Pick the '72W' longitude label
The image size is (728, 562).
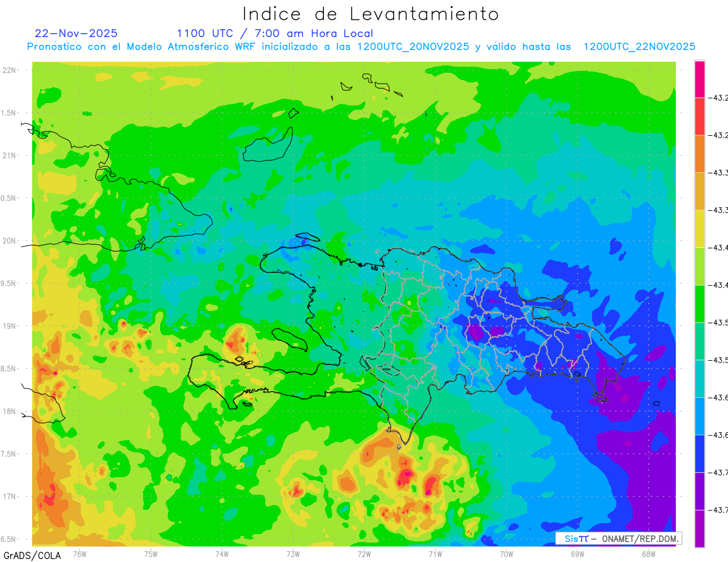pyautogui.click(x=364, y=554)
